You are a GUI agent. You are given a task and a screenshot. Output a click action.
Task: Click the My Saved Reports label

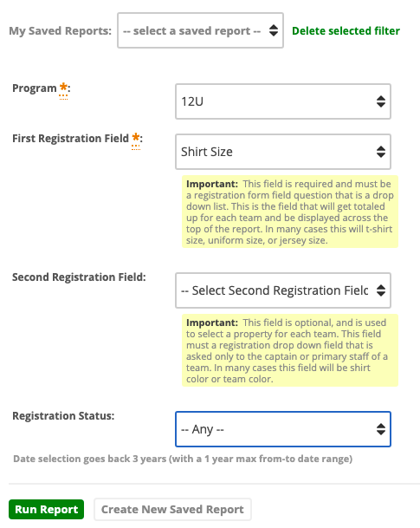click(x=61, y=30)
